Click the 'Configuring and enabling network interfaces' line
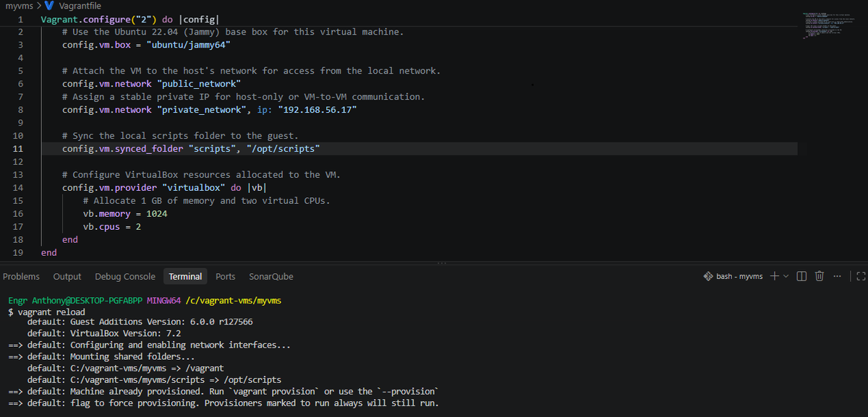 pos(150,345)
